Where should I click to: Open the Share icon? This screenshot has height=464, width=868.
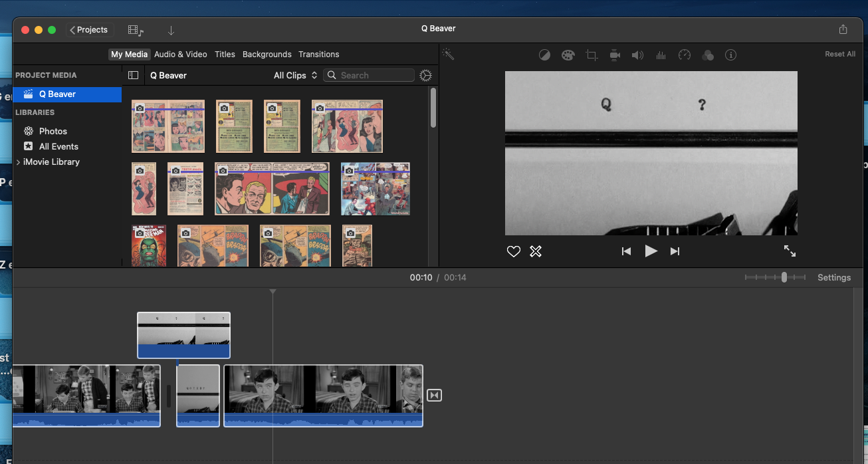[x=843, y=29]
